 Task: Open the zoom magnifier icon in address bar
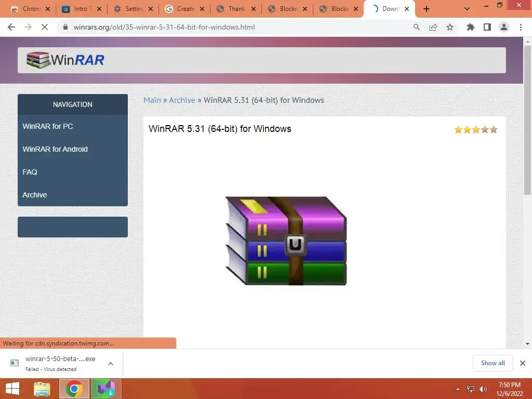coord(416,27)
